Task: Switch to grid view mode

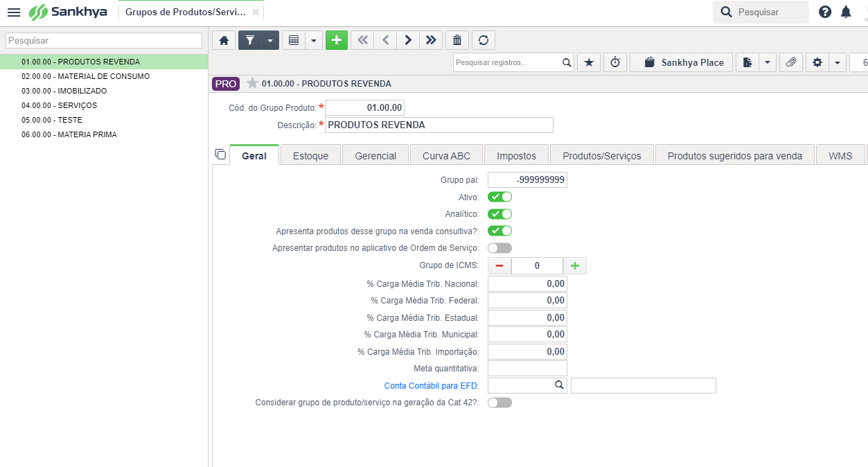Action: (293, 40)
